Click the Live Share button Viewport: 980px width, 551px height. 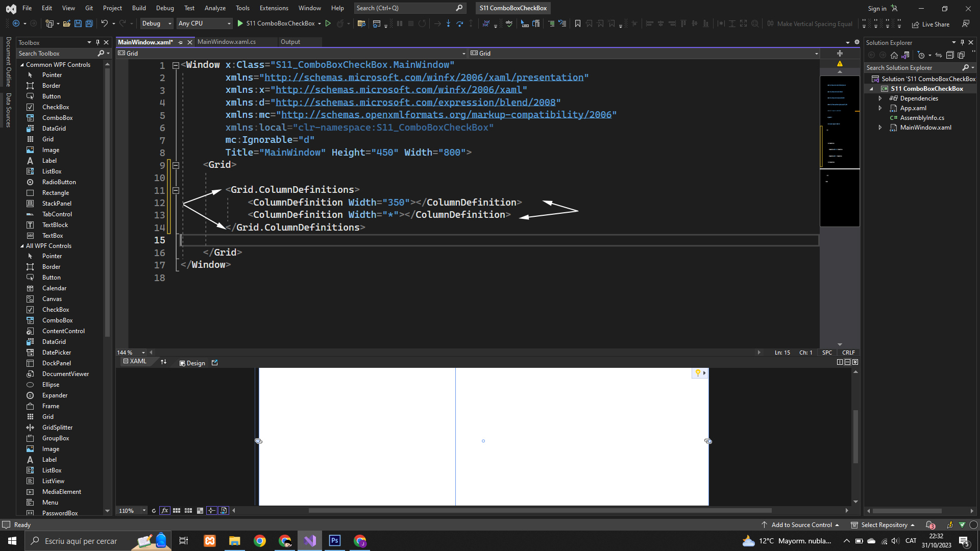coord(930,24)
